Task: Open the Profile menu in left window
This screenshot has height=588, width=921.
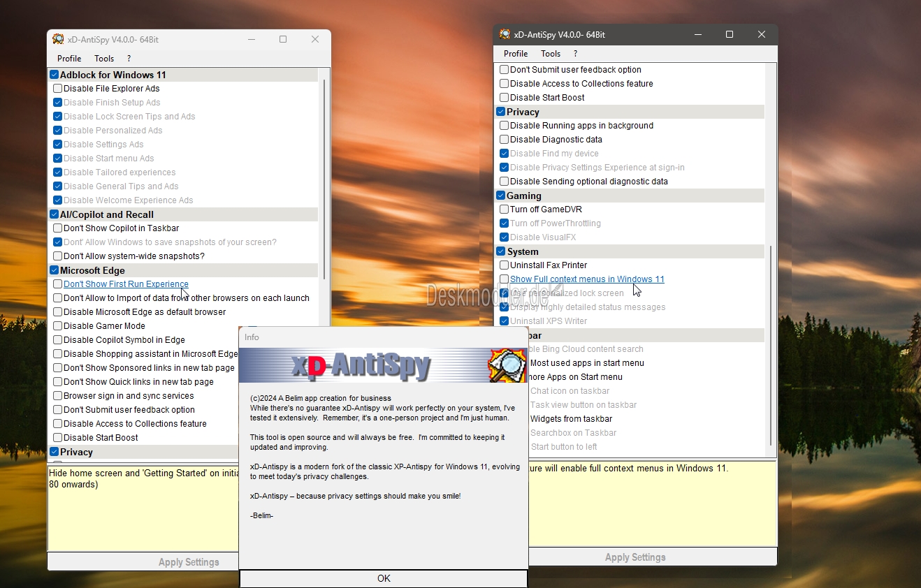Action: coord(69,59)
